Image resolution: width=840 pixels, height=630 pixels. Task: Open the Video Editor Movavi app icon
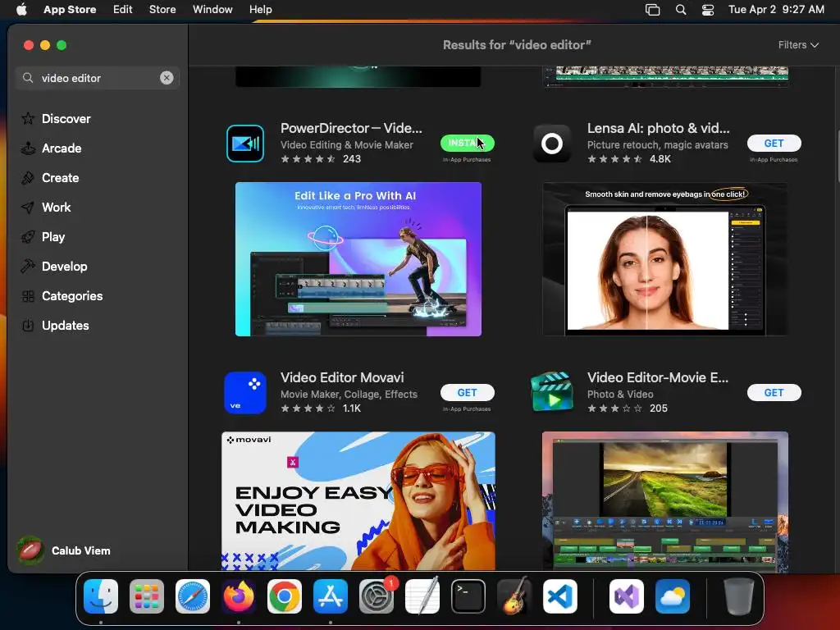245,393
